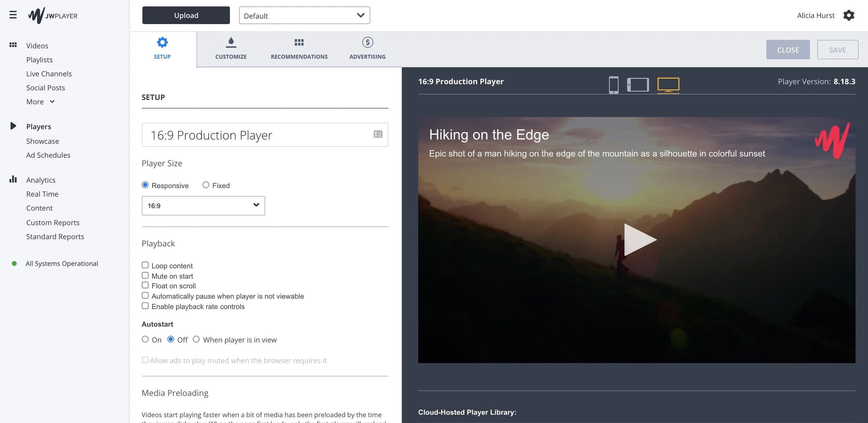Viewport: 868px width, 423px height.
Task: Enable Loop content playback
Action: tap(145, 265)
